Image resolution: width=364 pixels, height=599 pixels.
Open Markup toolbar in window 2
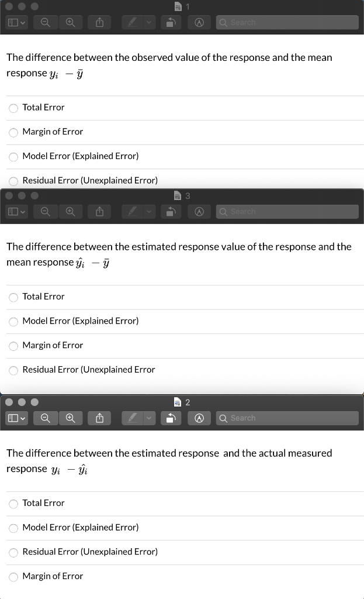199,418
